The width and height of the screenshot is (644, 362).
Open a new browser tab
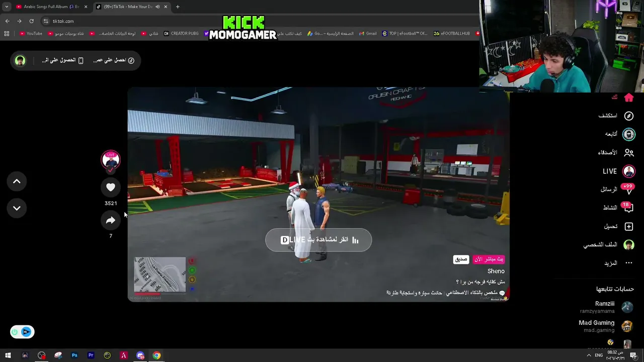[x=178, y=7]
